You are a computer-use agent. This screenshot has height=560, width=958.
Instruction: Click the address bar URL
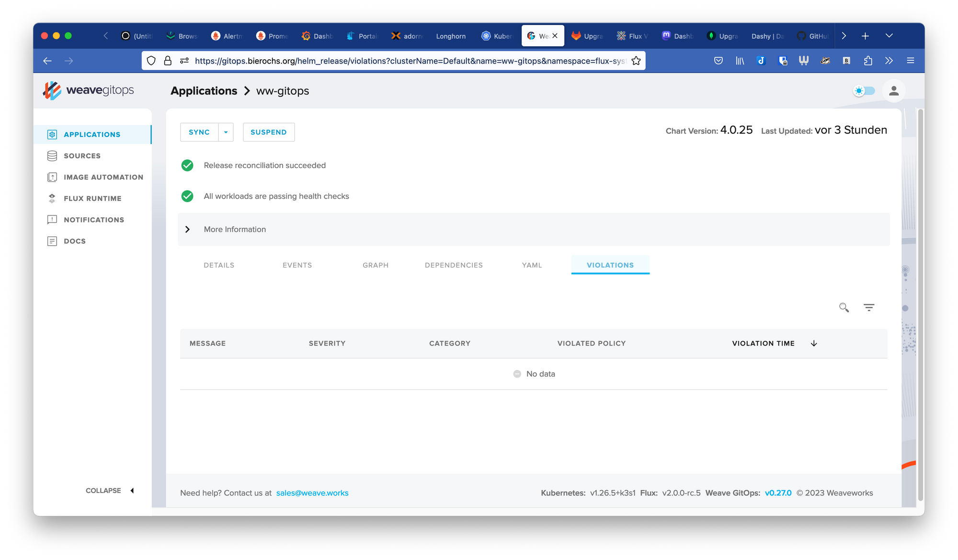pyautogui.click(x=410, y=61)
